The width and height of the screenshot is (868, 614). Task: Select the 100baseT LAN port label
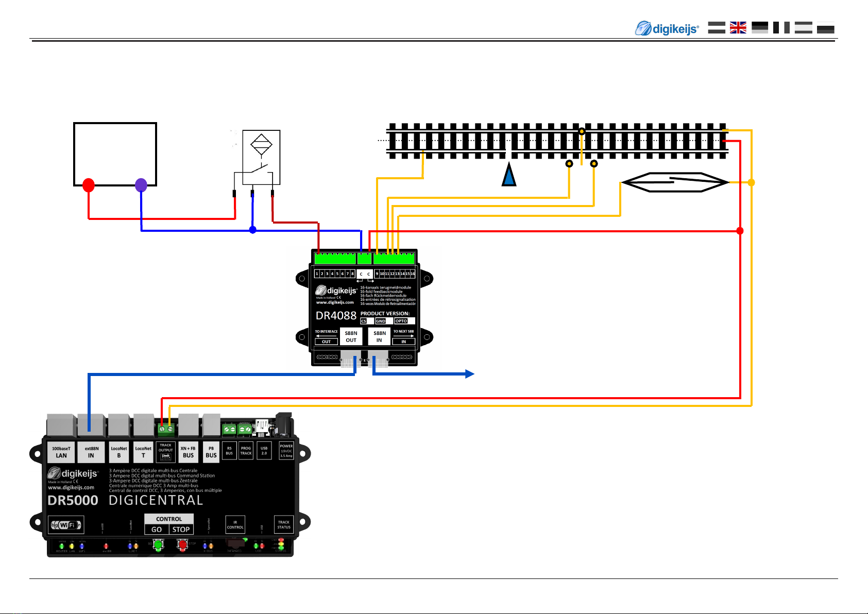(61, 452)
